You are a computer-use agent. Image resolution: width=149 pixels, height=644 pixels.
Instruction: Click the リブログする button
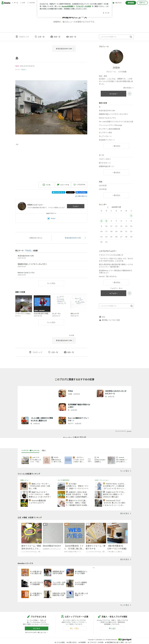coord(79,185)
